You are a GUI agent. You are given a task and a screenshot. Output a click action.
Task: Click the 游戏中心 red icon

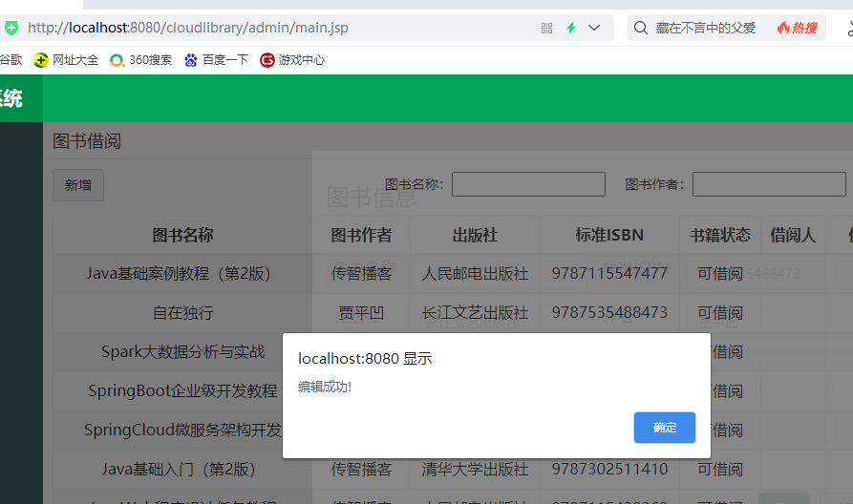(267, 60)
